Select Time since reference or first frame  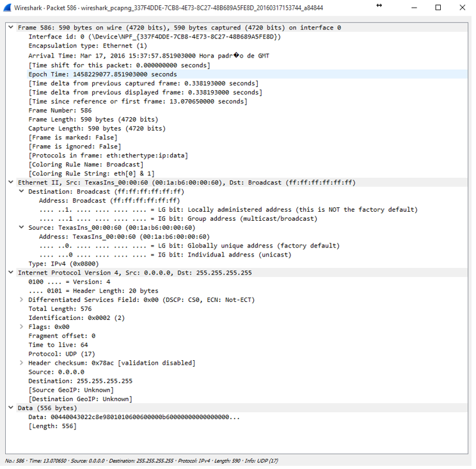point(138,101)
